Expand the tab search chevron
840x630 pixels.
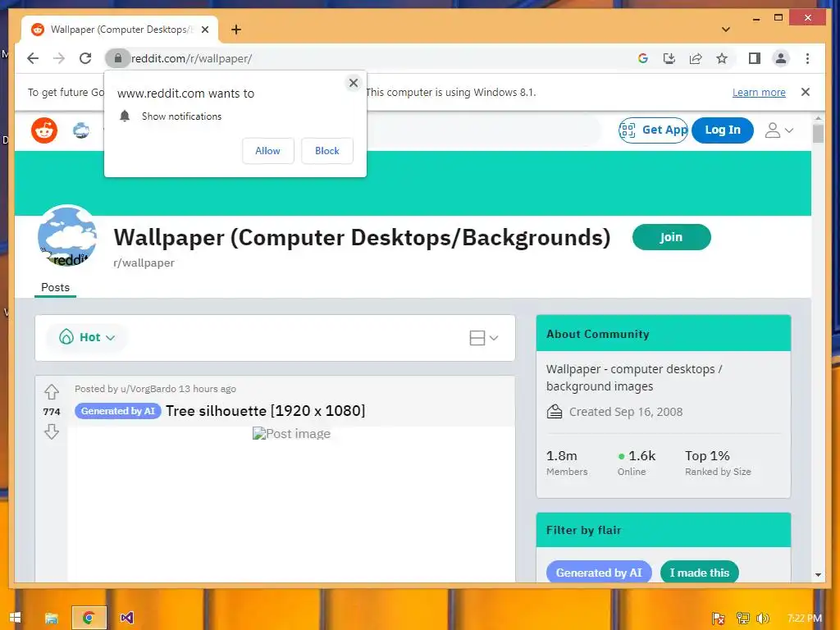[x=725, y=30]
